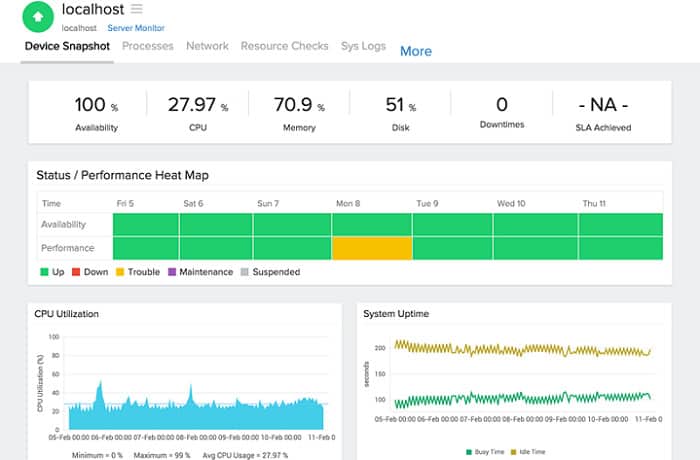Click the yellow Idle Time line in uptime chart

click(522, 349)
